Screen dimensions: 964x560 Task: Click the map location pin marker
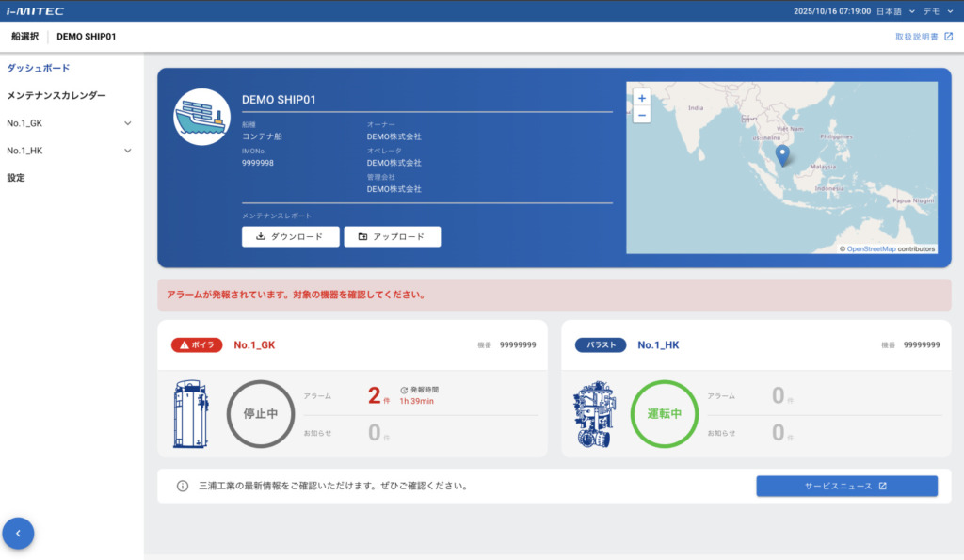click(x=780, y=154)
